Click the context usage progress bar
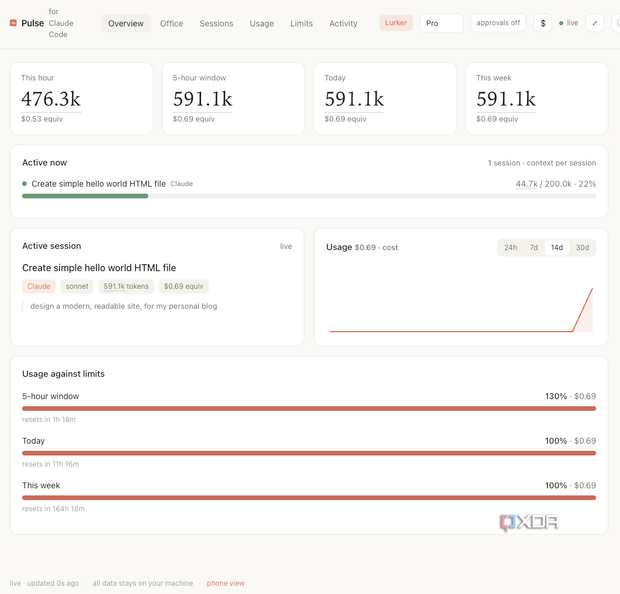Screen dimensions: 620x594 tap(309, 196)
